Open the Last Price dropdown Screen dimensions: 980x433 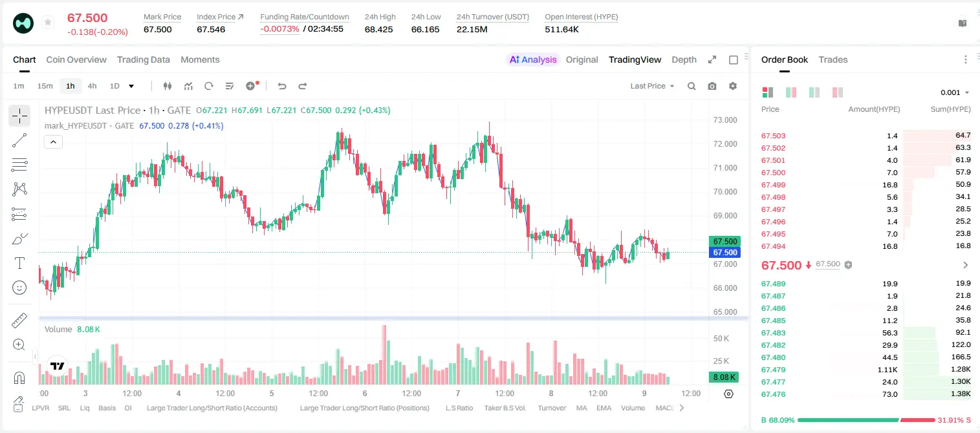[x=652, y=86]
